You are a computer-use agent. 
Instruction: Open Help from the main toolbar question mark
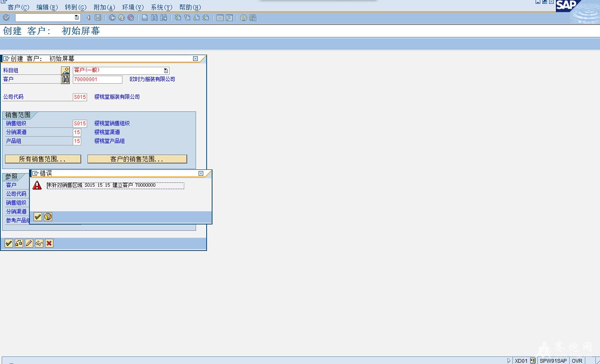(244, 18)
